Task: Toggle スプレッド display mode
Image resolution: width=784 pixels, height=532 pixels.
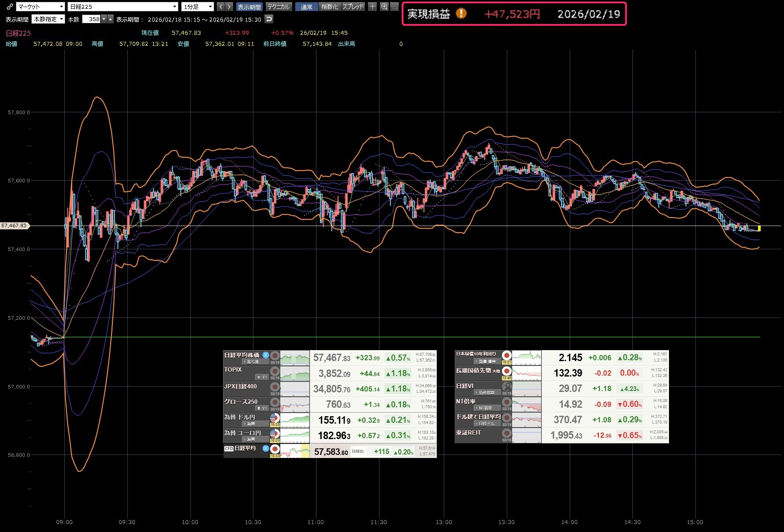Action: 353,7
